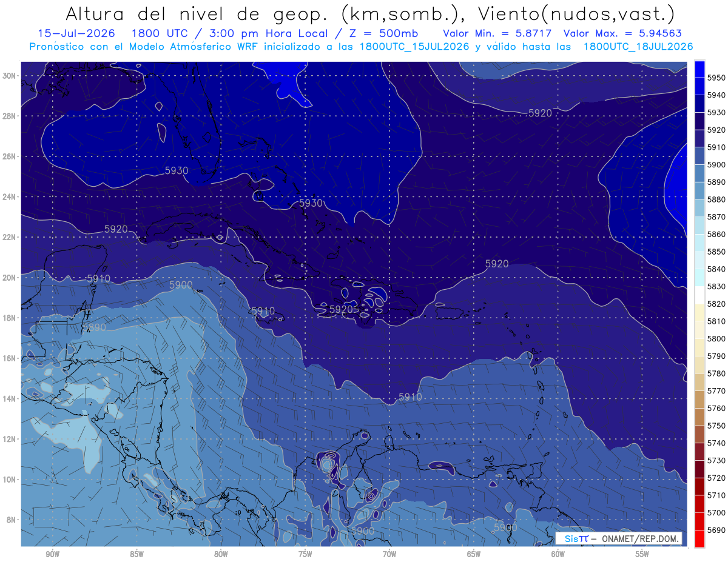Click the '5780' value in the color legend
Image resolution: width=728 pixels, height=562 pixels.
click(716, 373)
